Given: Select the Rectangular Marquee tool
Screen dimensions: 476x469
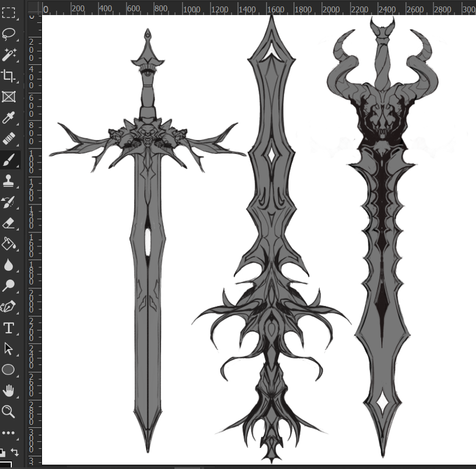Looking at the screenshot, I should [x=9, y=12].
